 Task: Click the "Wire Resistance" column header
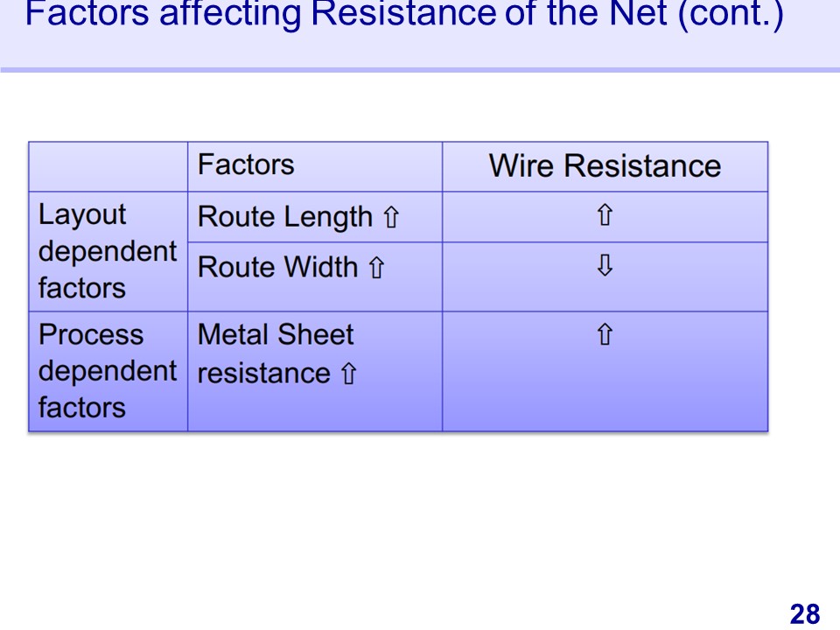[x=605, y=166]
